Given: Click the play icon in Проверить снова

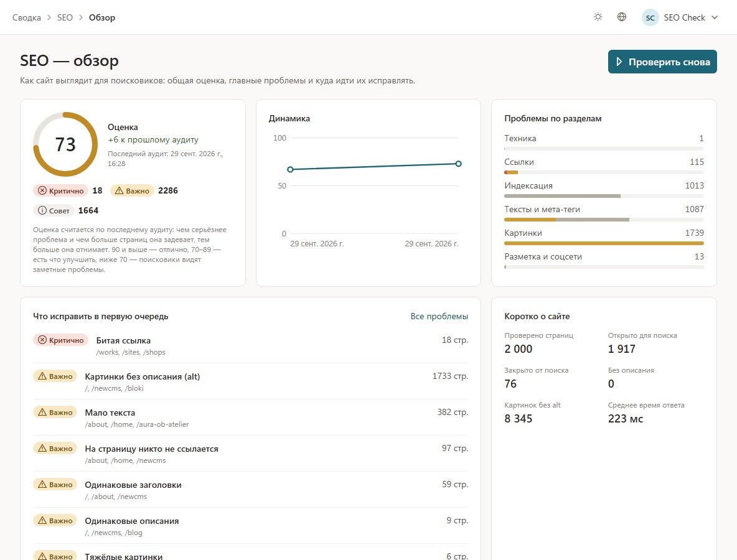Looking at the screenshot, I should (619, 62).
